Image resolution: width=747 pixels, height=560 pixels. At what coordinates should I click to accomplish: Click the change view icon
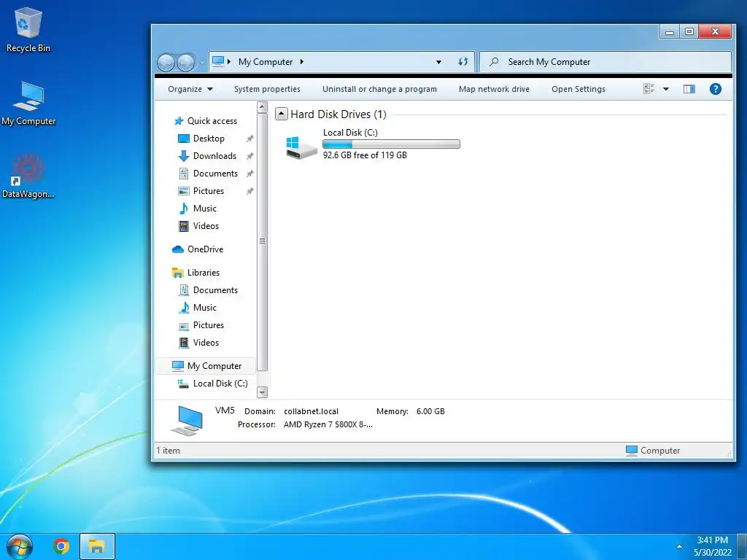pos(649,88)
